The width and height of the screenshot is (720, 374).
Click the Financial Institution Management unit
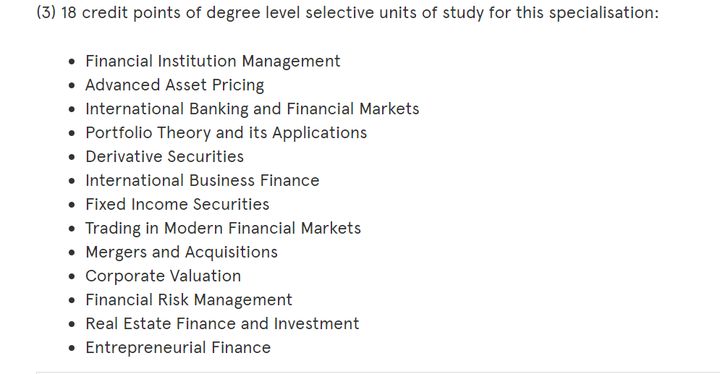(213, 62)
